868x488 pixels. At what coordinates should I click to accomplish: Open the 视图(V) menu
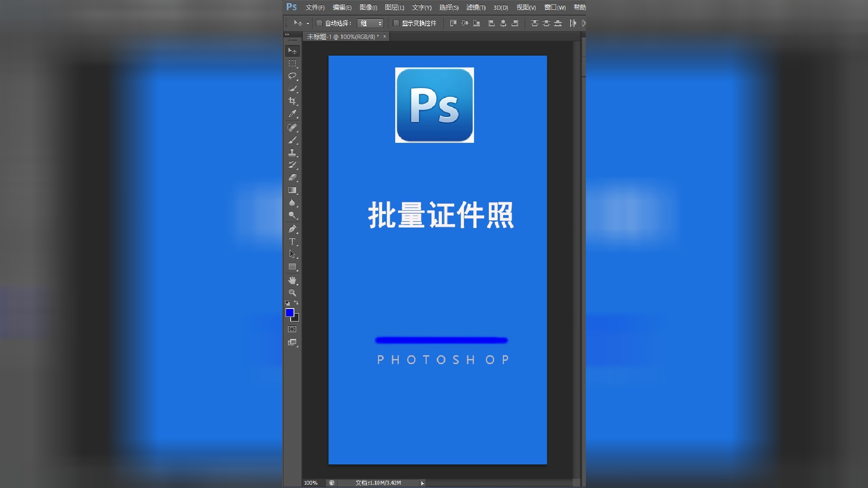click(526, 7)
